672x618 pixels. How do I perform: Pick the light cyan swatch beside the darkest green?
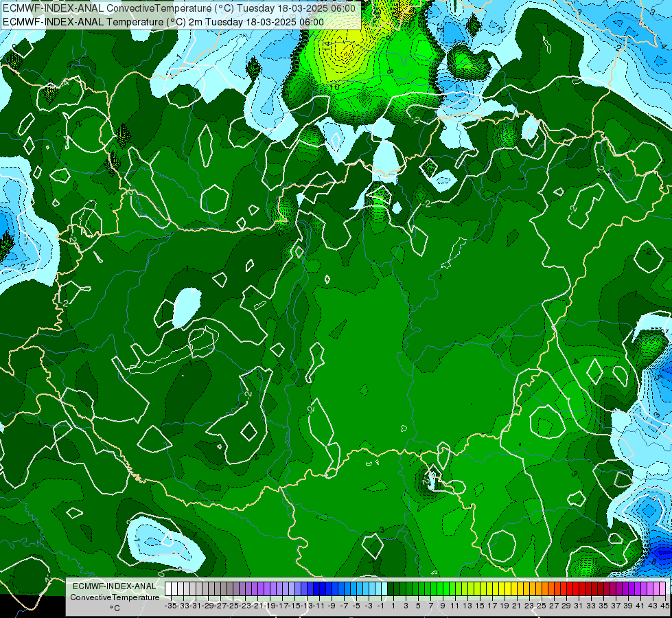click(384, 589)
